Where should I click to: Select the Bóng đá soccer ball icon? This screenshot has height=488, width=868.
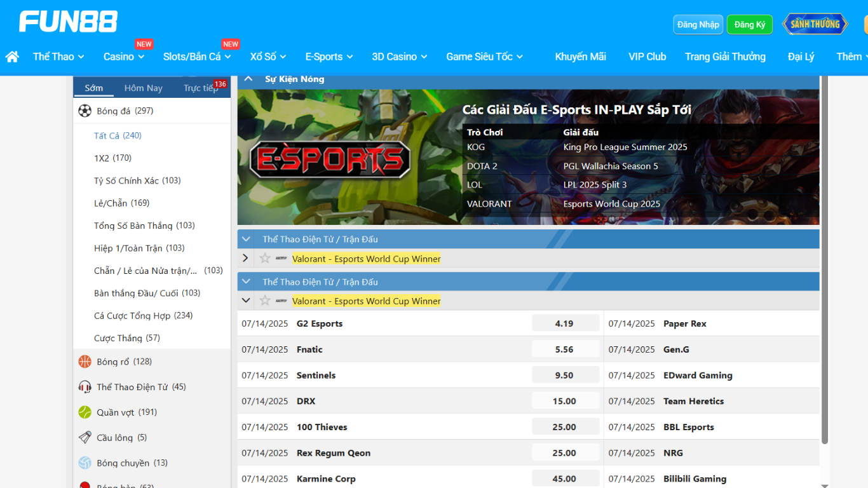(x=85, y=111)
